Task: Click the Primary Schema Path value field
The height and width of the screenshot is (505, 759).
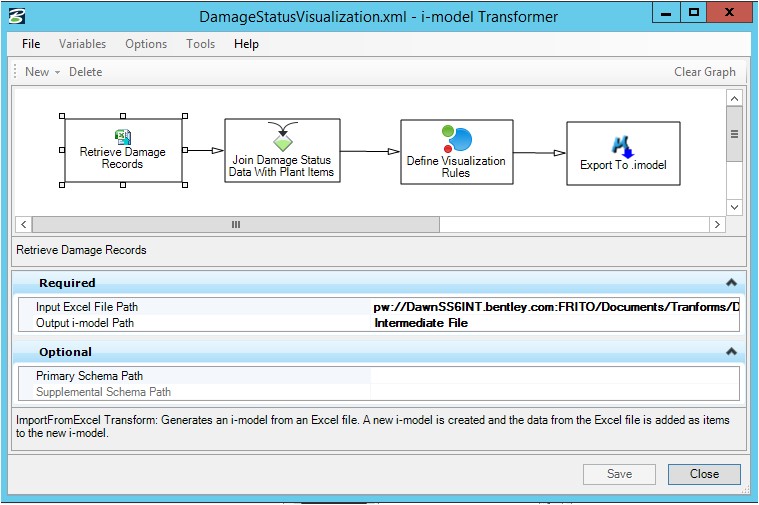Action: point(555,376)
